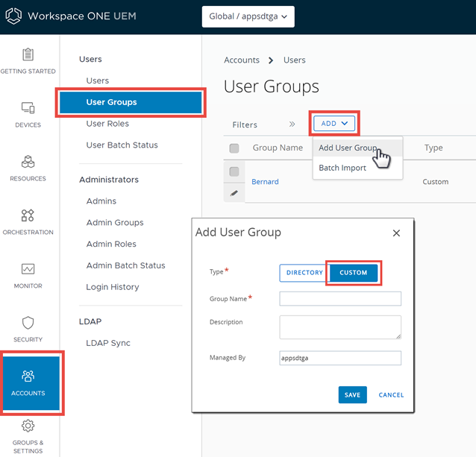Image resolution: width=476 pixels, height=457 pixels.
Task: Open the Global / appsdtga organization dropdown
Action: (248, 16)
